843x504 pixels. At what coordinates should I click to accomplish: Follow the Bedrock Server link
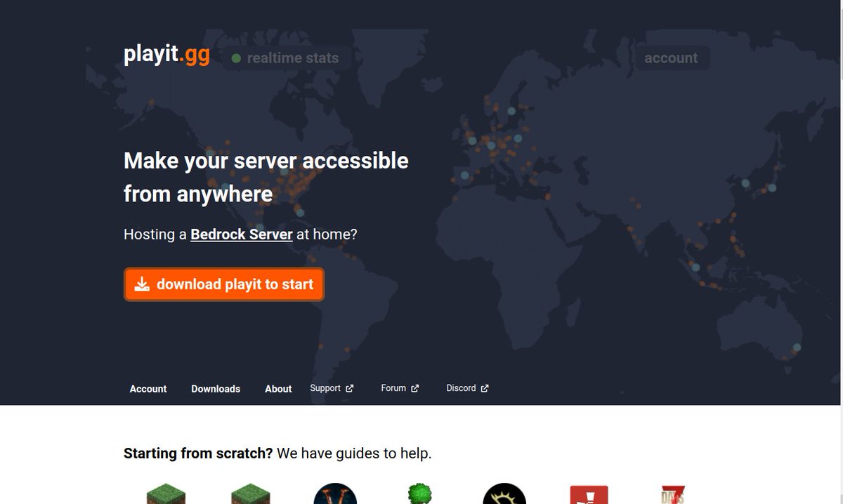click(x=242, y=234)
